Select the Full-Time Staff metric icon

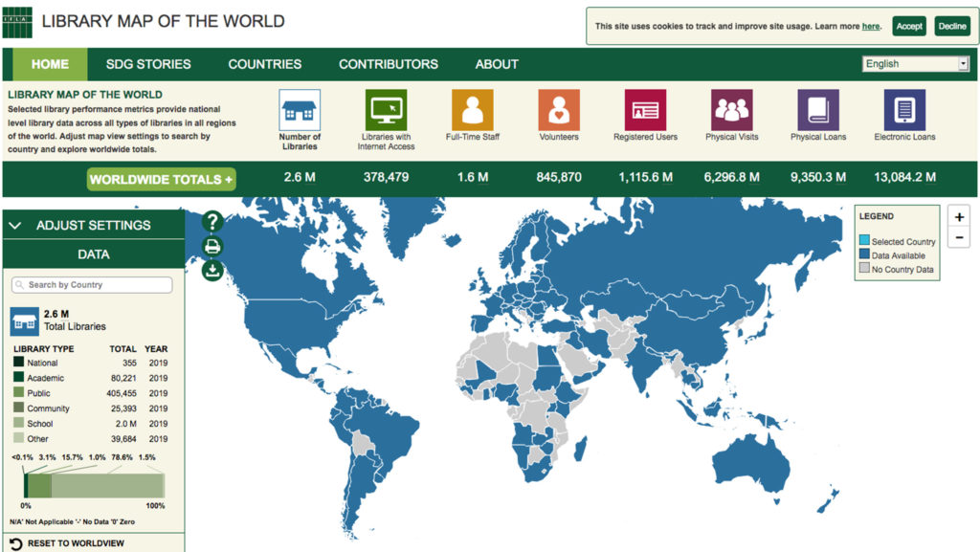pyautogui.click(x=473, y=110)
